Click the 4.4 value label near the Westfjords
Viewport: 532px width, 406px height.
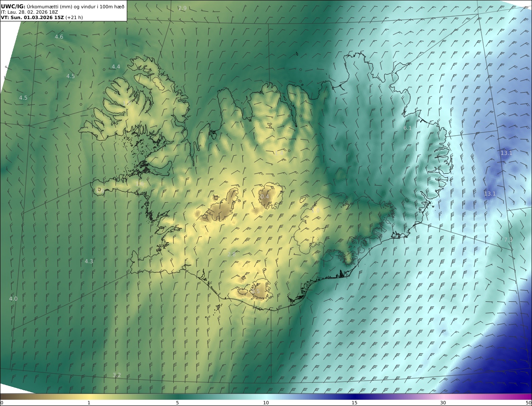pos(116,66)
